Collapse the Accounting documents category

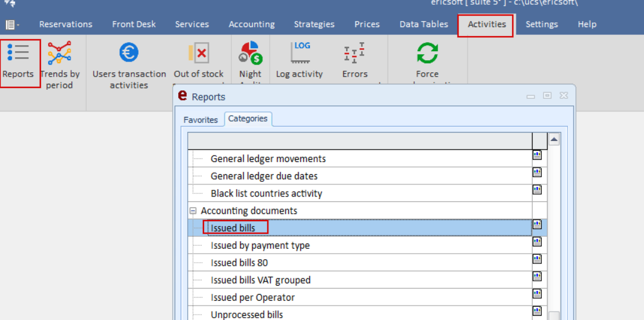pyautogui.click(x=193, y=211)
